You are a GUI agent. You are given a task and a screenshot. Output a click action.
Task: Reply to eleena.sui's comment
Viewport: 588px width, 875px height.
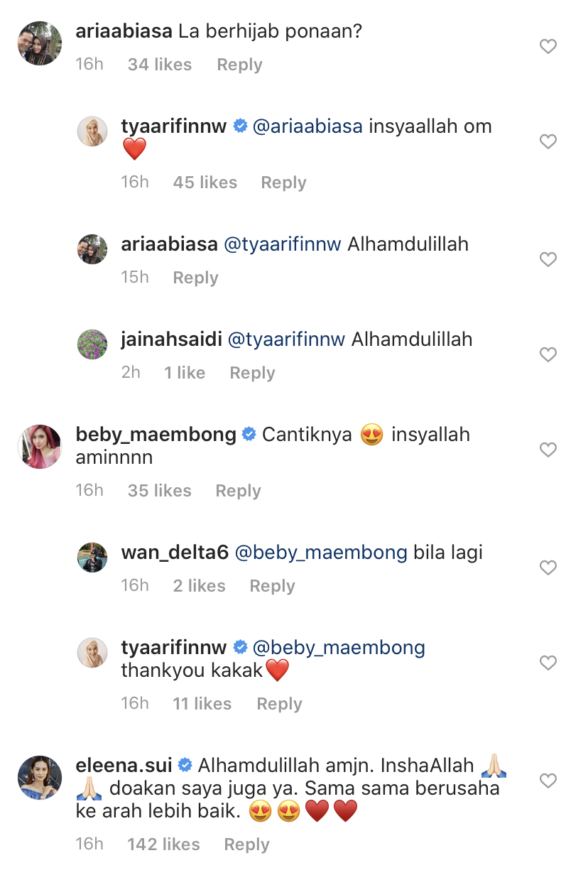(x=246, y=844)
